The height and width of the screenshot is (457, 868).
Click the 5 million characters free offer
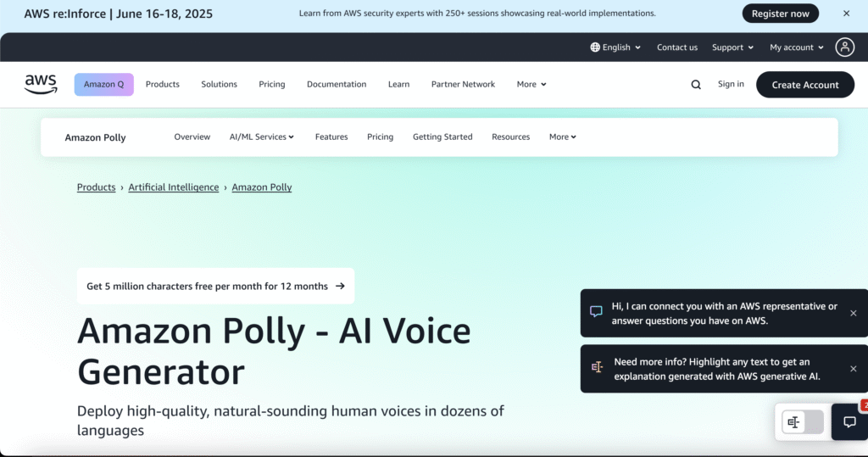point(215,286)
